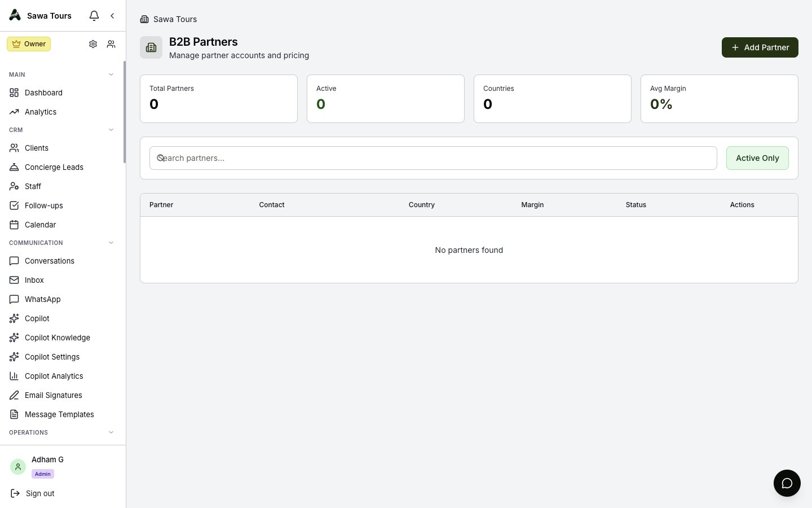Click the WhatsApp message icon
The height and width of the screenshot is (508, 812).
[x=14, y=299]
